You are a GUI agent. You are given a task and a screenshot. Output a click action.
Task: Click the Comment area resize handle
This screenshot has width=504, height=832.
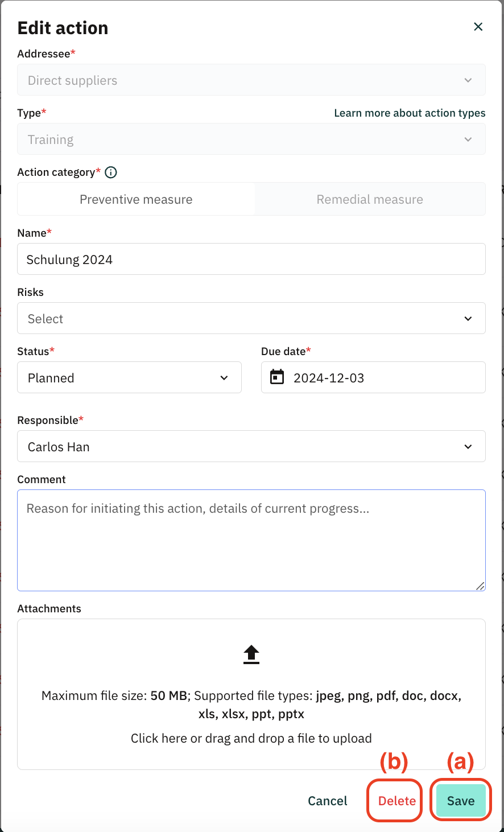481,586
